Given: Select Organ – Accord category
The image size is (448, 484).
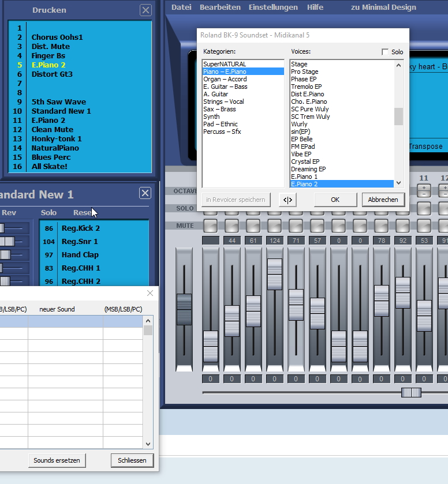Looking at the screenshot, I should coord(225,79).
